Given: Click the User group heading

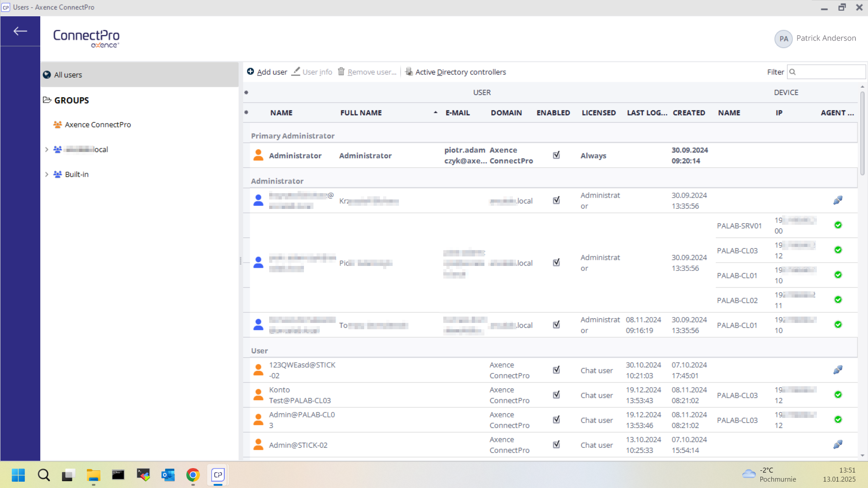Looking at the screenshot, I should [x=259, y=351].
